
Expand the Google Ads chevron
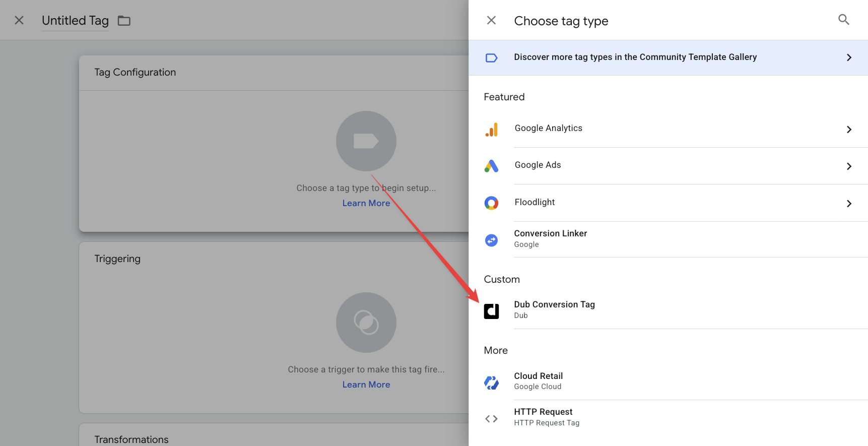849,166
